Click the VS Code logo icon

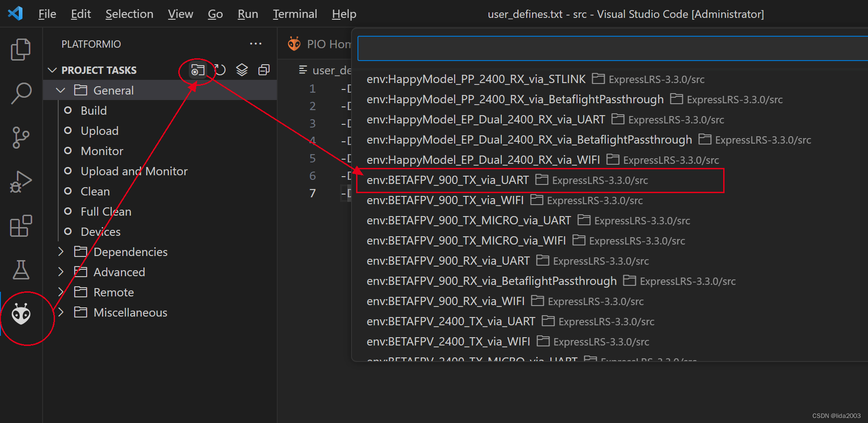[x=16, y=13]
